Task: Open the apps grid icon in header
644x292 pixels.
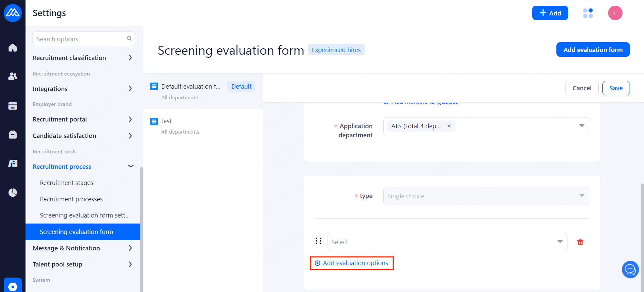Action: click(588, 13)
